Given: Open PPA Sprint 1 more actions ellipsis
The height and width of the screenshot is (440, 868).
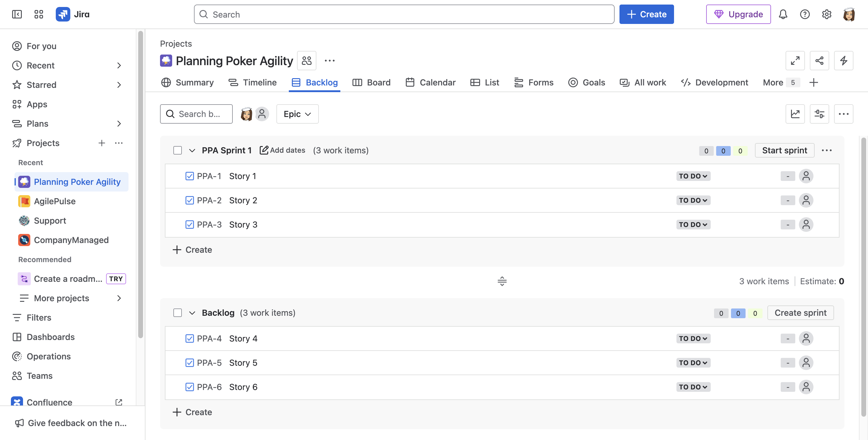Looking at the screenshot, I should coord(826,150).
